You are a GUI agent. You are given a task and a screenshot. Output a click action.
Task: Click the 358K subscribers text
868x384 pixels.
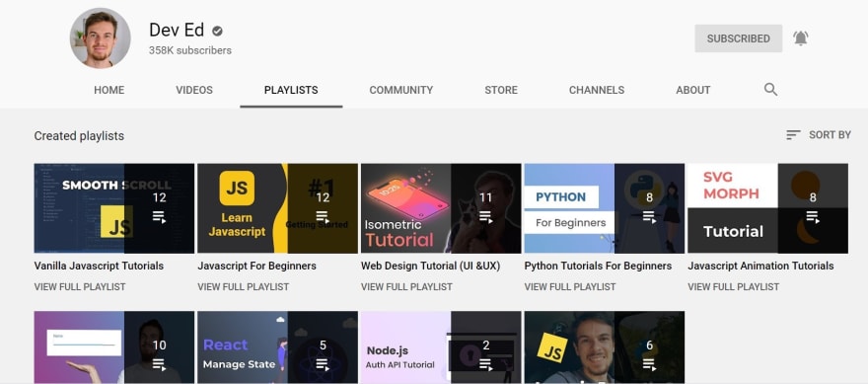pyautogui.click(x=189, y=50)
